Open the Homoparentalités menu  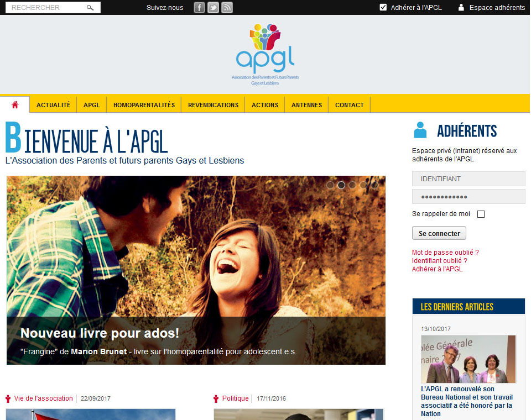click(x=144, y=105)
